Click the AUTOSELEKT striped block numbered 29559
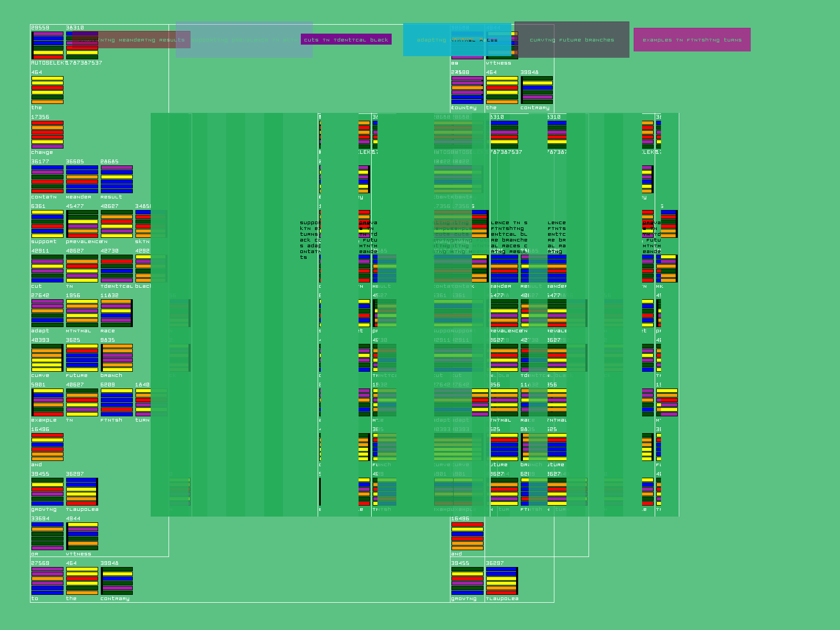Screen dimensions: 840x630 (47, 45)
